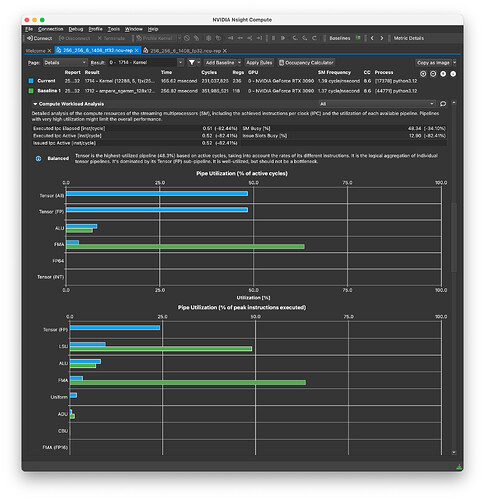Click the vertical scrollbar thumb
The height and width of the screenshot is (500, 485).
[x=454, y=237]
